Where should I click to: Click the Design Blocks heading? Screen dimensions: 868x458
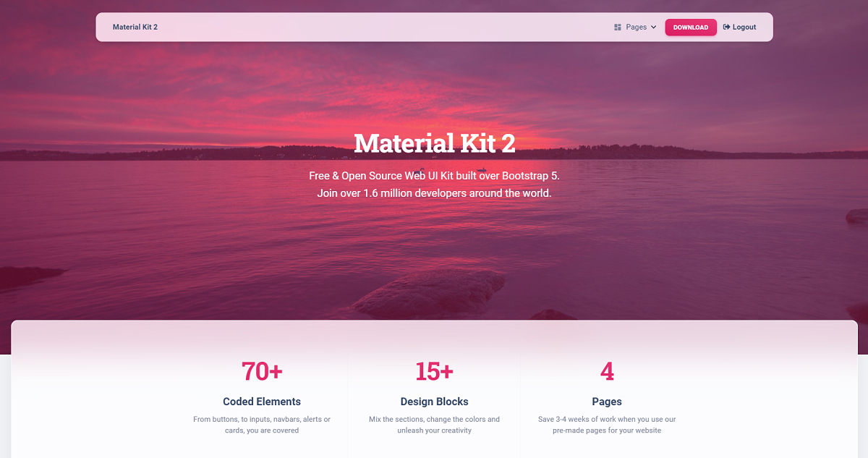point(434,402)
